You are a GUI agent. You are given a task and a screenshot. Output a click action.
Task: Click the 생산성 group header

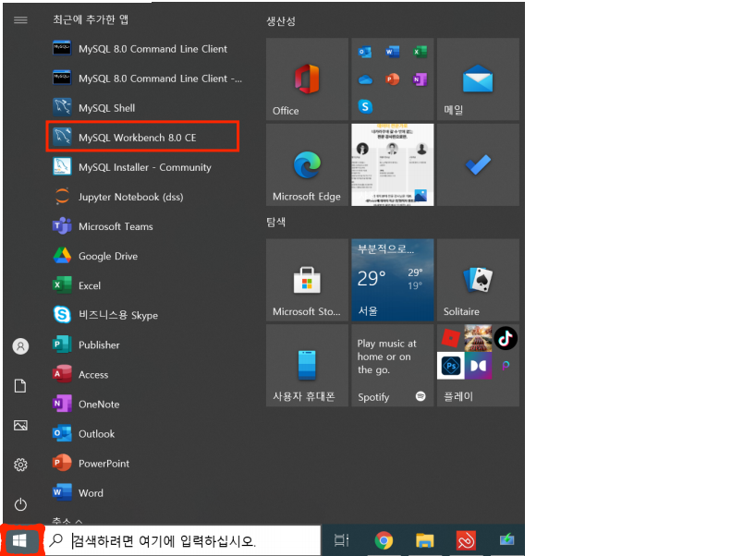coord(281,21)
